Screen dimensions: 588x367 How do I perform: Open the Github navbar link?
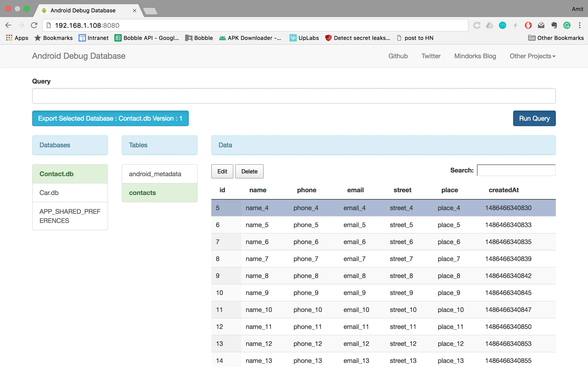[398, 56]
